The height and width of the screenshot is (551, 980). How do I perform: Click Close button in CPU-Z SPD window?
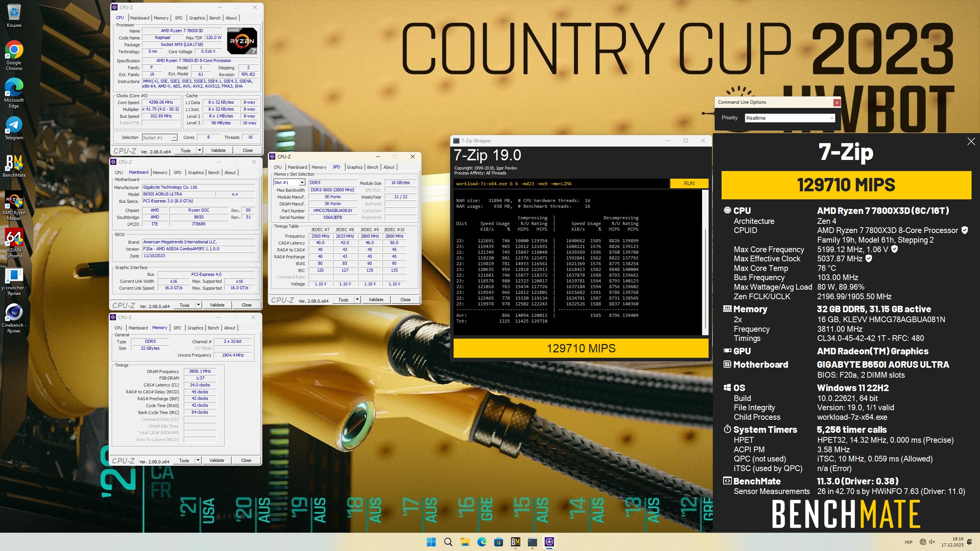coord(405,300)
